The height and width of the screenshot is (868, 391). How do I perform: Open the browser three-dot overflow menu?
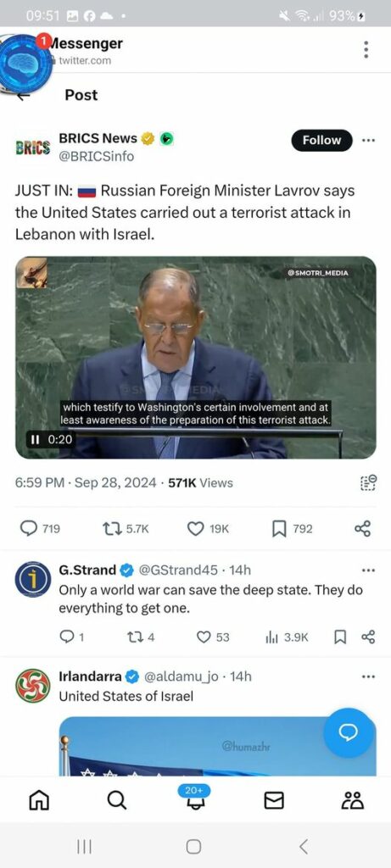pos(366,50)
